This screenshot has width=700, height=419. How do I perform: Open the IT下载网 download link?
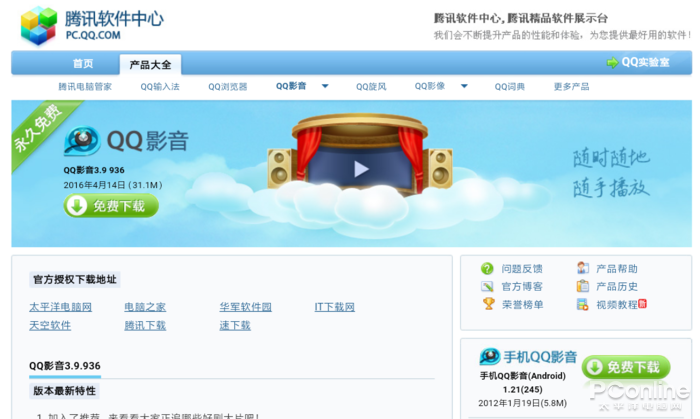click(334, 307)
